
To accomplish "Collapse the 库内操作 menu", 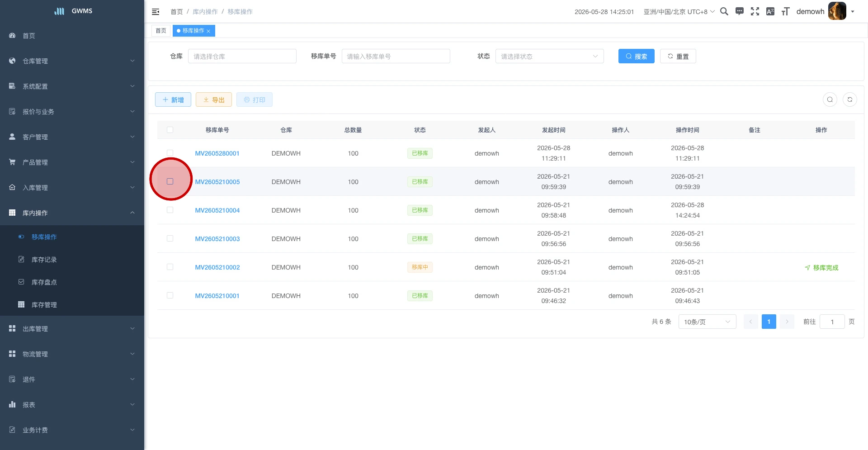I will pyautogui.click(x=72, y=213).
